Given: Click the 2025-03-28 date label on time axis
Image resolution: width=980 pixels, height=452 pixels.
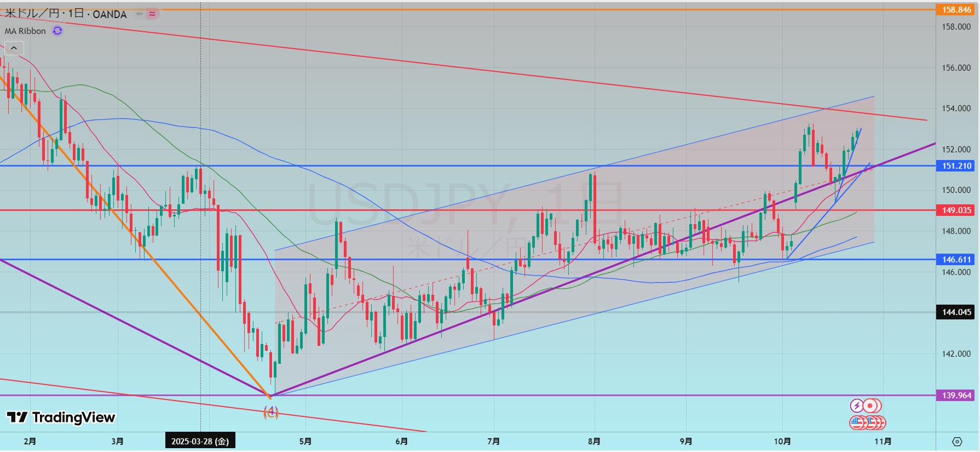Looking at the screenshot, I should coord(200,441).
